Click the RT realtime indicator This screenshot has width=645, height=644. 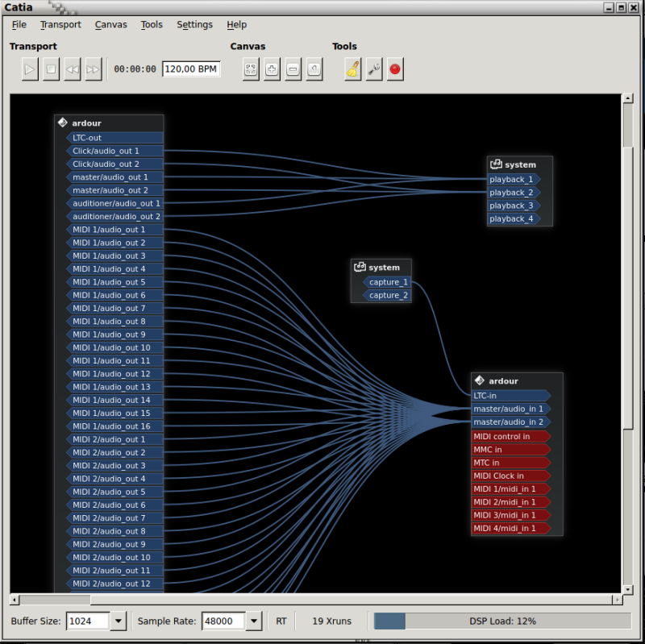(281, 621)
